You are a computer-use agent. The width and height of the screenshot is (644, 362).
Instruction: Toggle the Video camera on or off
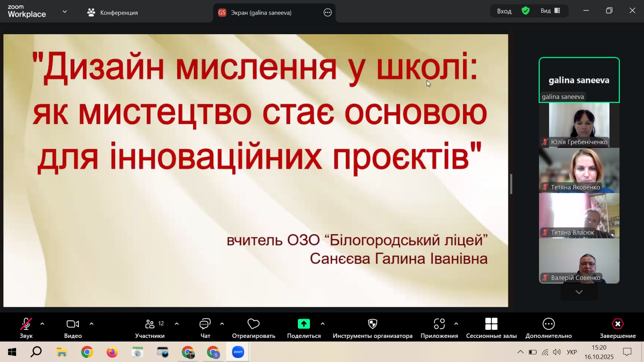coord(72,324)
